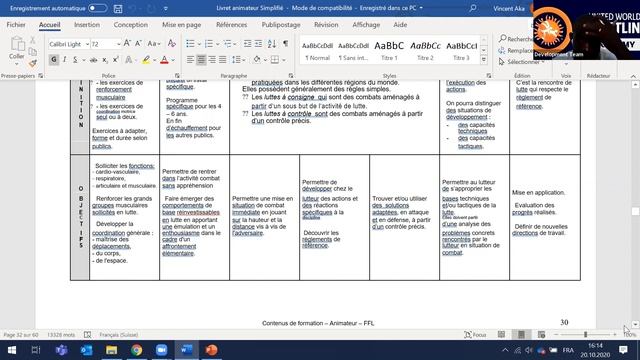Click the shading paint bucket icon

(257, 60)
